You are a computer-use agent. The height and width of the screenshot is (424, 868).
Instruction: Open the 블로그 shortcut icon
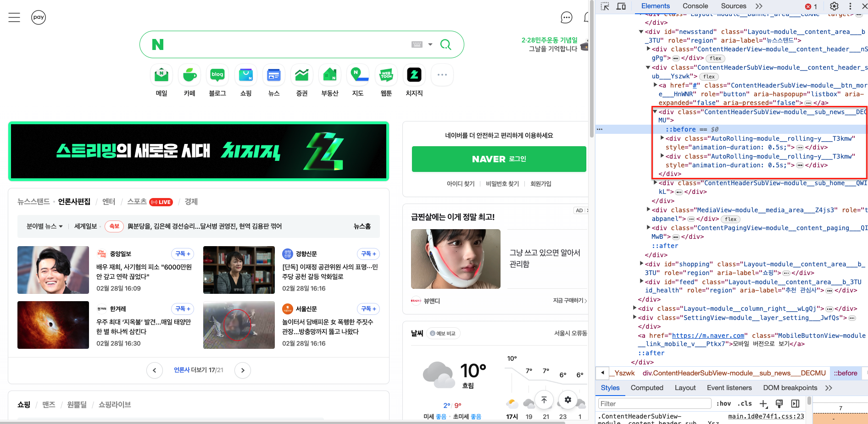[217, 75]
